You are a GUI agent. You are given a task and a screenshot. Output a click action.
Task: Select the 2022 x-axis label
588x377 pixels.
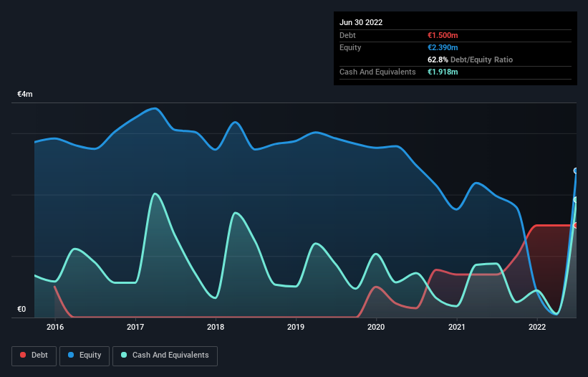pyautogui.click(x=537, y=327)
